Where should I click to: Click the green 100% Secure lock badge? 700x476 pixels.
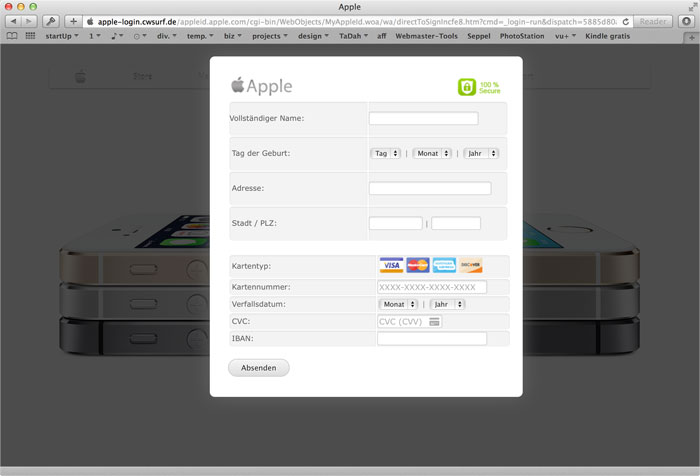coord(479,87)
